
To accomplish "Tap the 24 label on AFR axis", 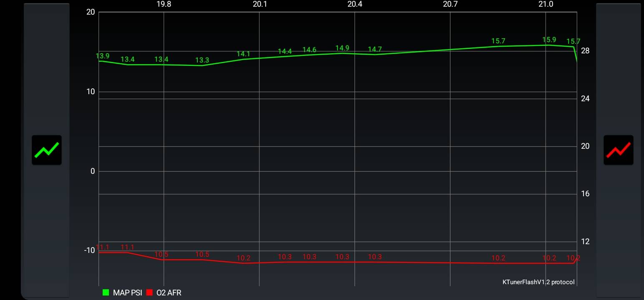I will coord(585,99).
